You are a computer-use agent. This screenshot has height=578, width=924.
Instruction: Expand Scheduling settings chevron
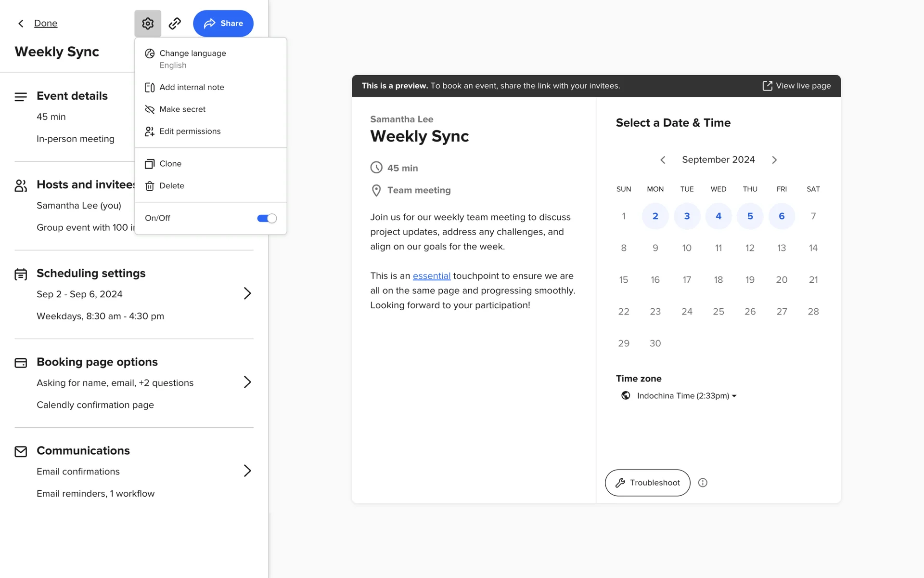click(247, 293)
